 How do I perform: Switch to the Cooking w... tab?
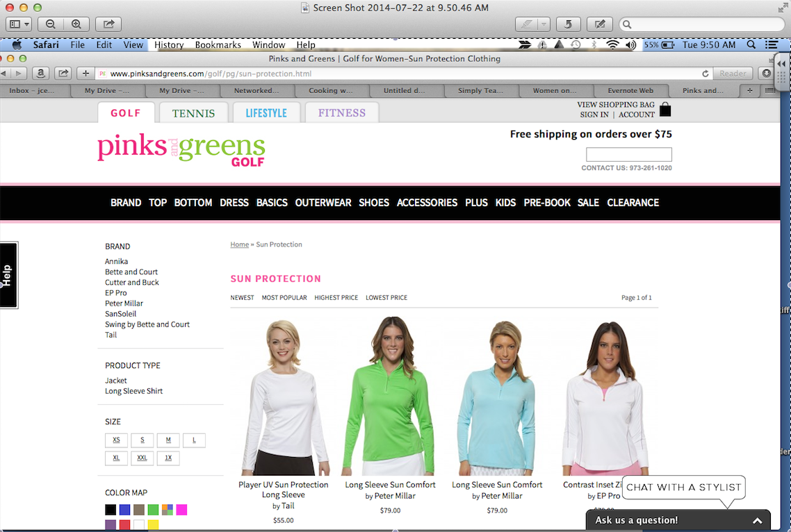331,91
